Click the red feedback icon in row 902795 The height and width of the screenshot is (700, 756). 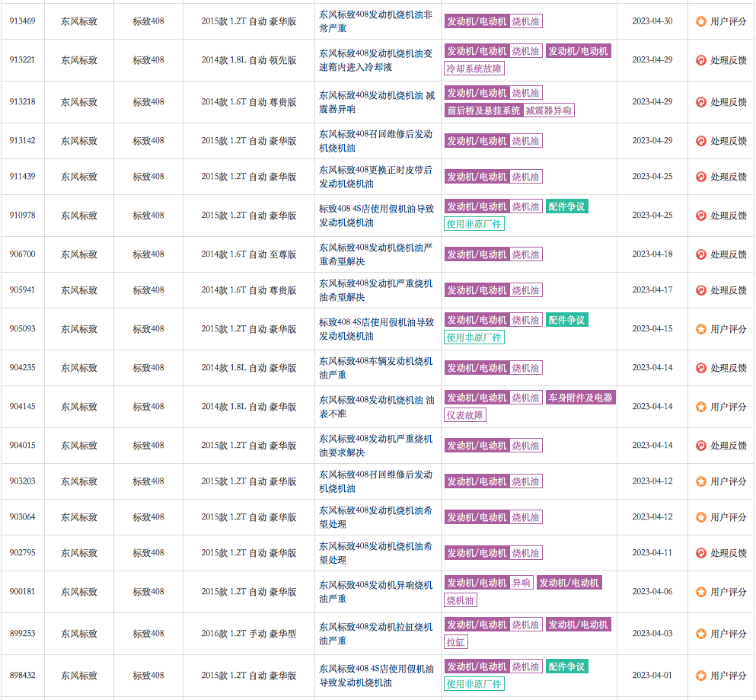[x=701, y=553]
